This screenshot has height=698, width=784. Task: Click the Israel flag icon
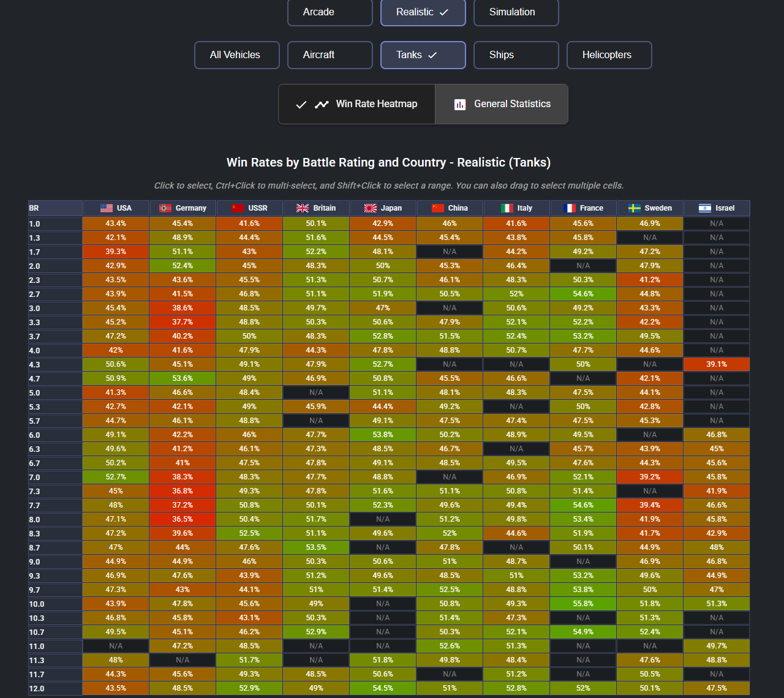[x=705, y=208]
